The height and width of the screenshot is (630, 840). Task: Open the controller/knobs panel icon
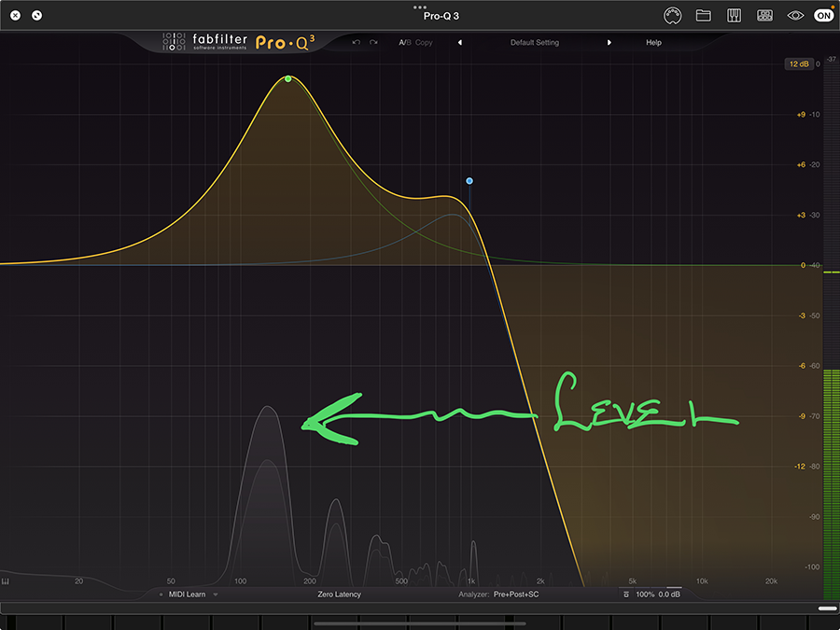(764, 16)
